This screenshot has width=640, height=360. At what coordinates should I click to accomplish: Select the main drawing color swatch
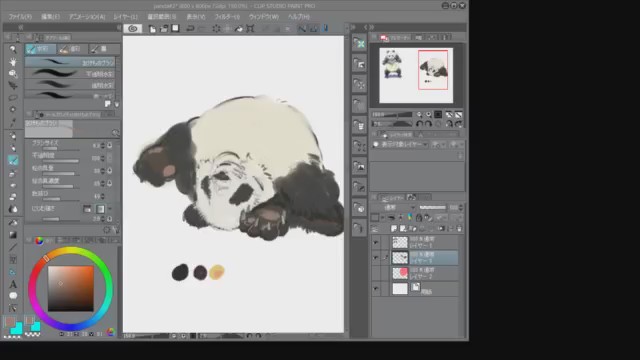[x=9, y=322]
